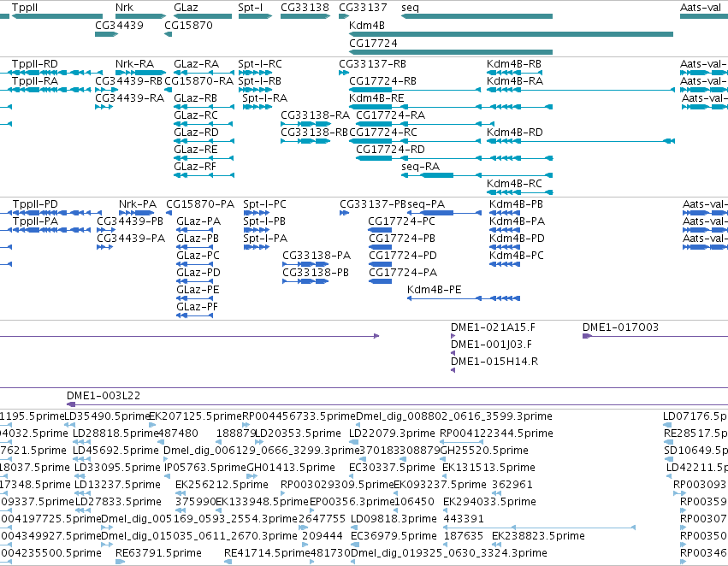Click the GLaz-RF transcript label
The width and height of the screenshot is (728, 566).
(195, 167)
